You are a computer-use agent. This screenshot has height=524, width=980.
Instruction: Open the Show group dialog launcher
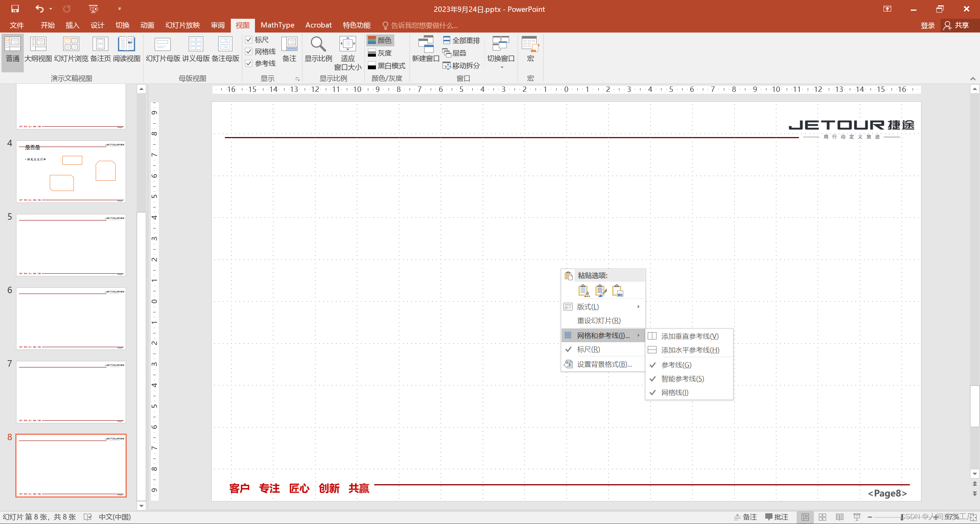pos(297,79)
